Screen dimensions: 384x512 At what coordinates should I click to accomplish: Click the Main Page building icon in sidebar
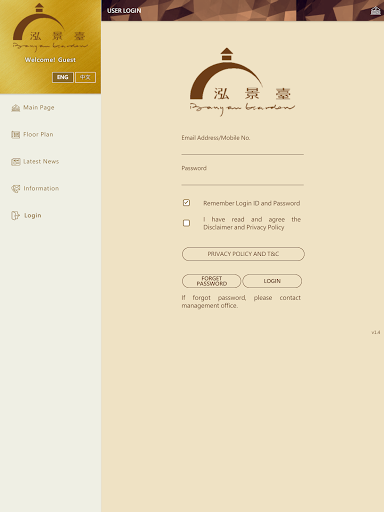[16, 108]
